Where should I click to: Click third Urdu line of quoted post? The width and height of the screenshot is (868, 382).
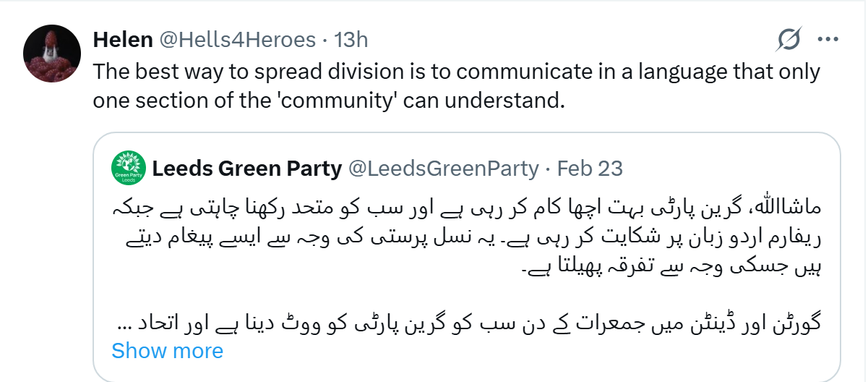672,266
